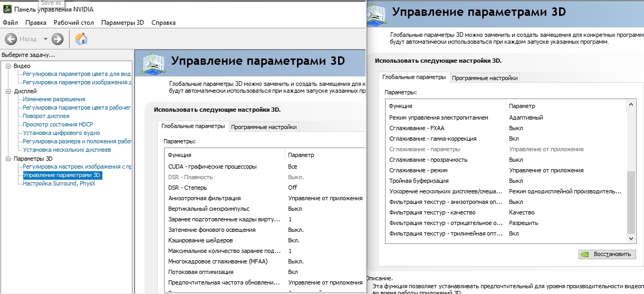This screenshot has width=644, height=294.
Task: Click the settings list scrollbar down arrow
Action: (x=631, y=239)
